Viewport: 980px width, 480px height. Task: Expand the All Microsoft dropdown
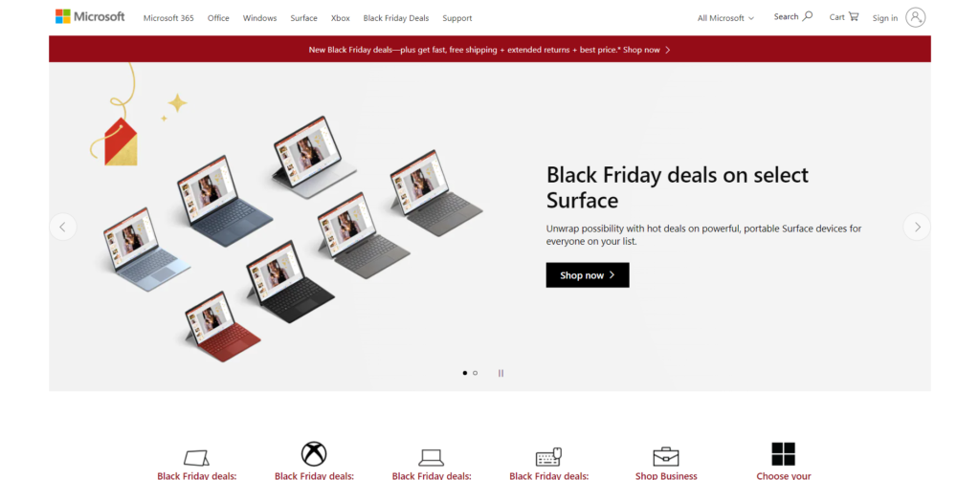click(x=725, y=18)
